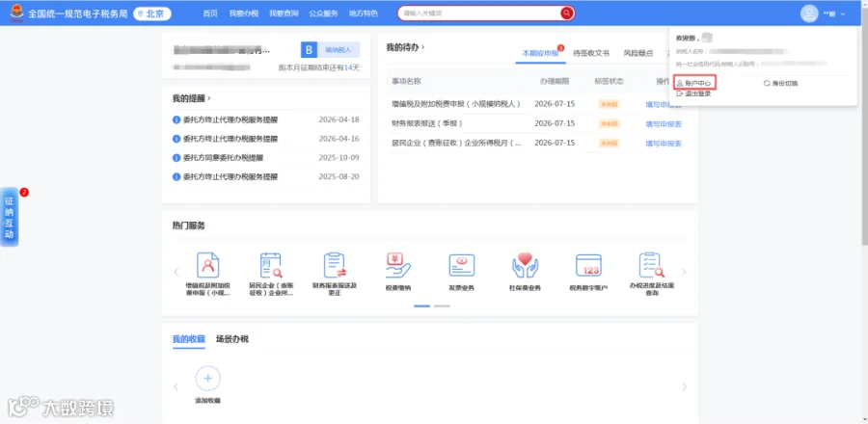Screen dimensions: 868x424
Task: Select second carousel page indicator
Action: [x=442, y=305]
